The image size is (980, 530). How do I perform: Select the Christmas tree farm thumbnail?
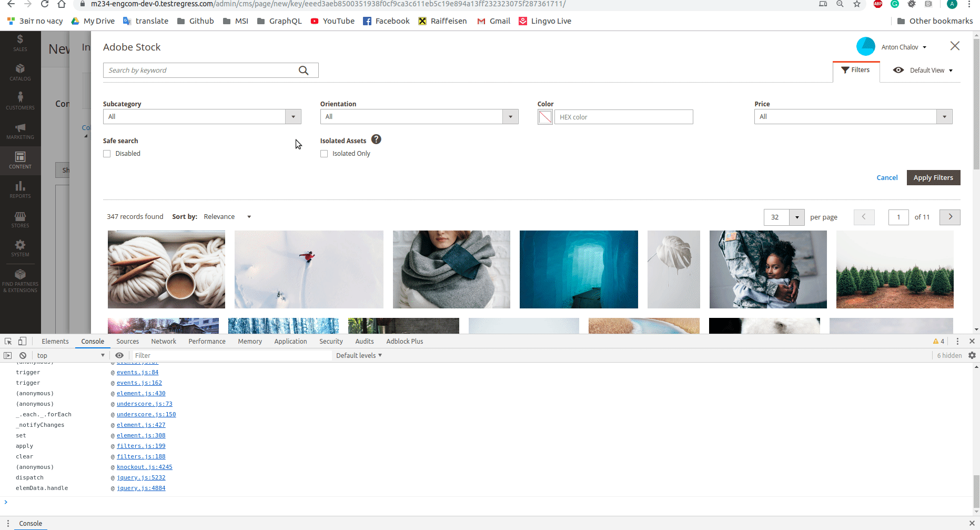point(895,269)
